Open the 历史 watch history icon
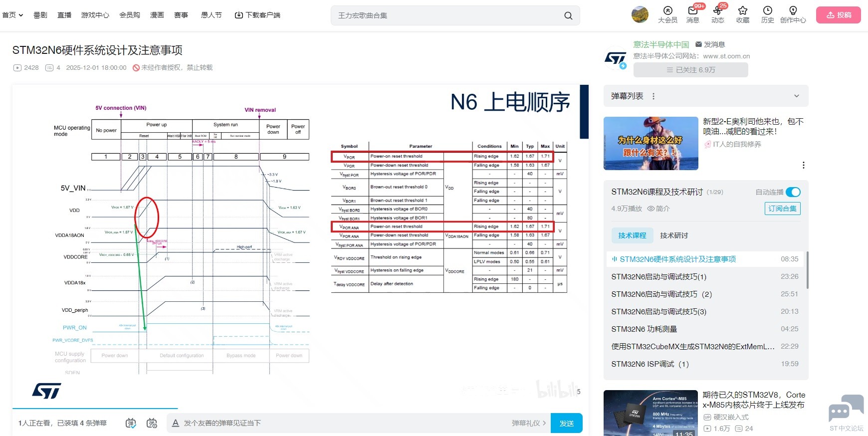This screenshot has width=868, height=436. [767, 11]
